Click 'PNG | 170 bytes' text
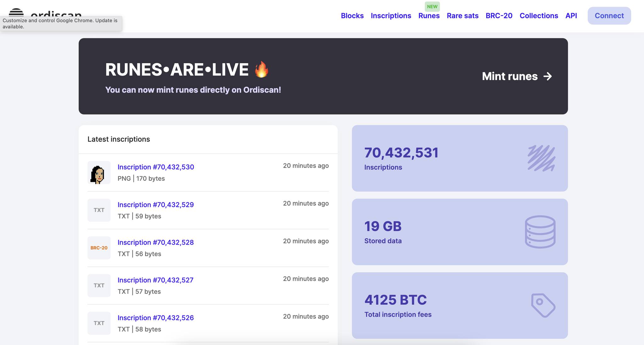644x345 pixels. [141, 179]
